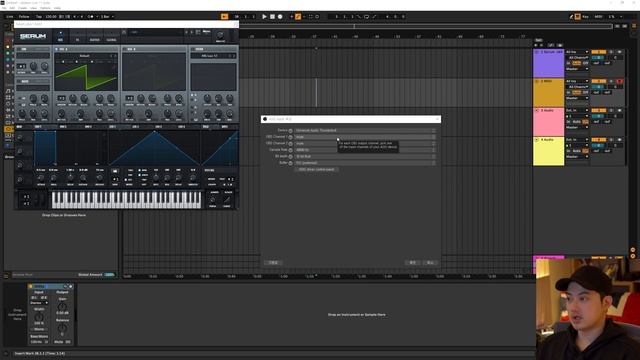Image resolution: width=640 pixels, height=360 pixels.
Task: Open All Ins input chooser on 1 Serum
Action: point(577,52)
